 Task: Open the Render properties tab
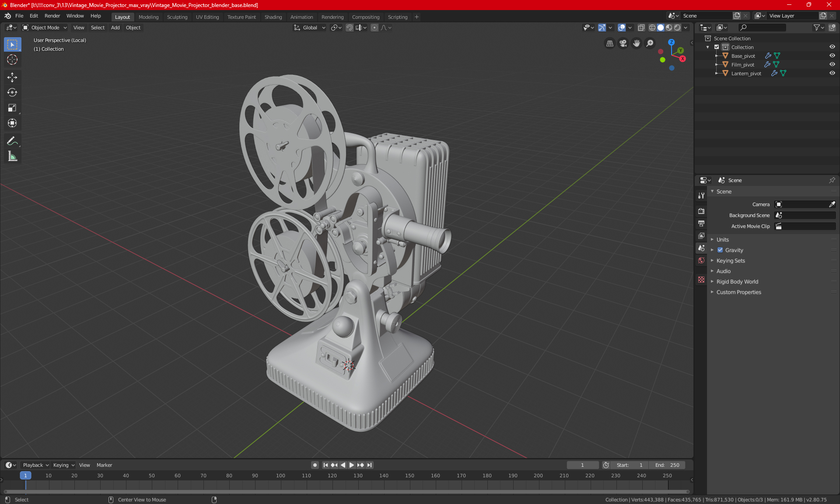click(701, 211)
